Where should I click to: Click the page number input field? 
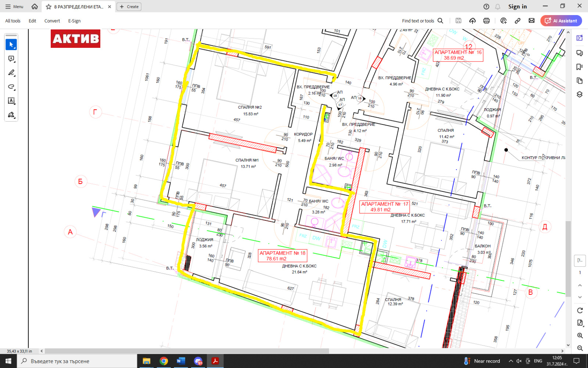(x=580, y=261)
